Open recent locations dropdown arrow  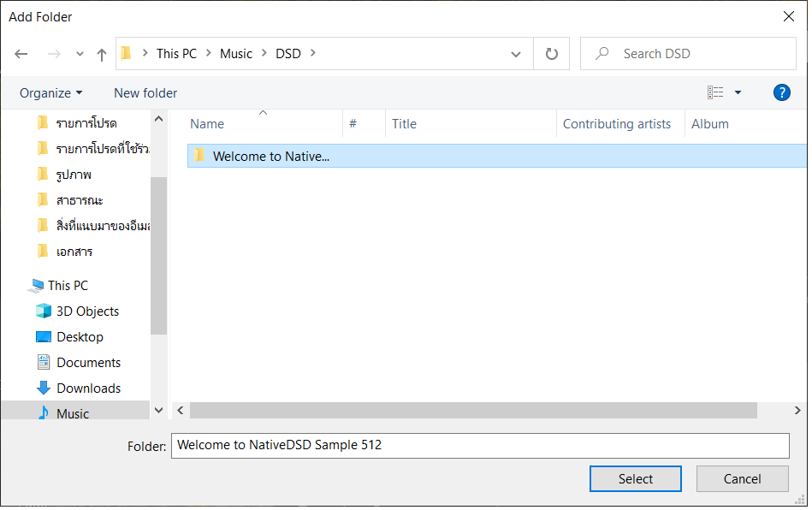(80, 54)
